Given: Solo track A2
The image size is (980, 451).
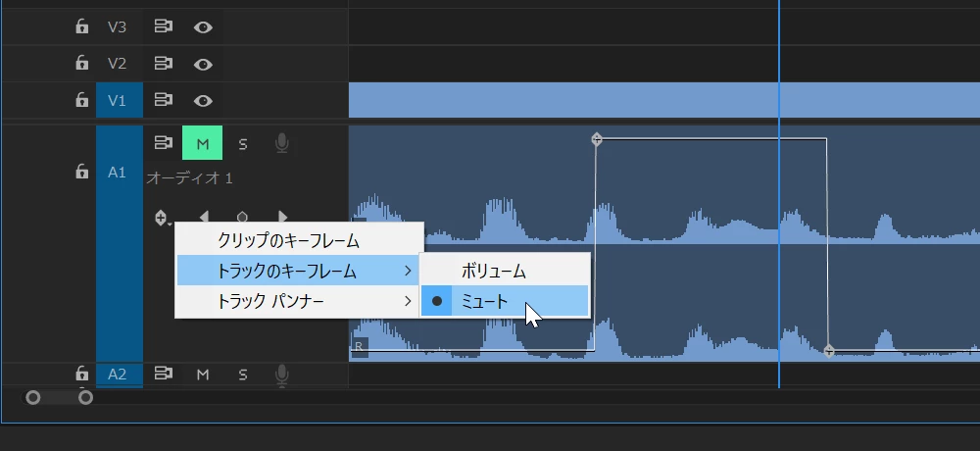Looking at the screenshot, I should [242, 375].
